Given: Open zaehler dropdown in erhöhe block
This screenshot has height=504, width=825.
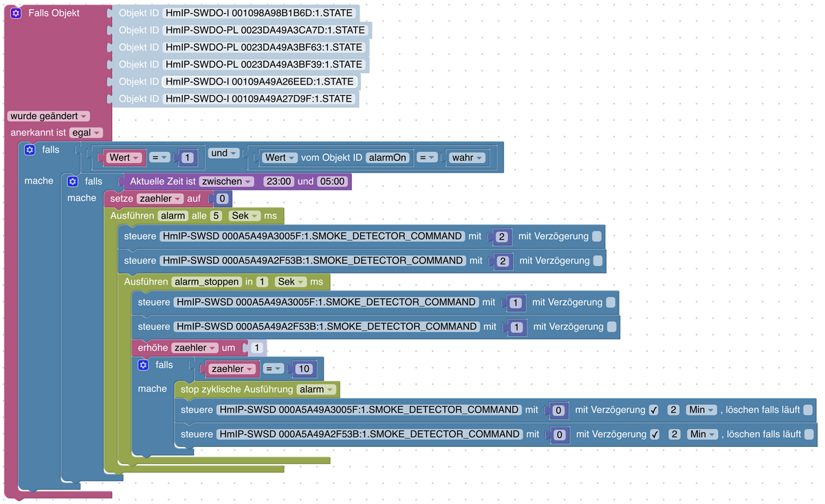Looking at the screenshot, I should 195,348.
